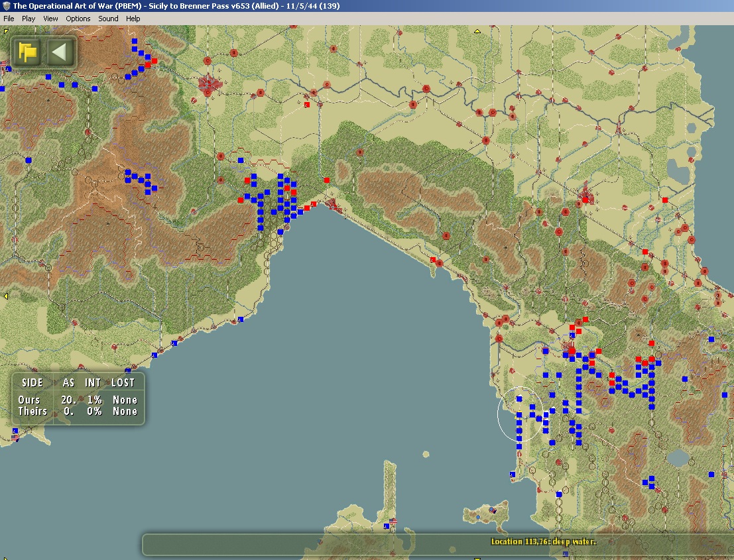Click the yellow double-flags button
This screenshot has width=734, height=560.
pos(28,52)
